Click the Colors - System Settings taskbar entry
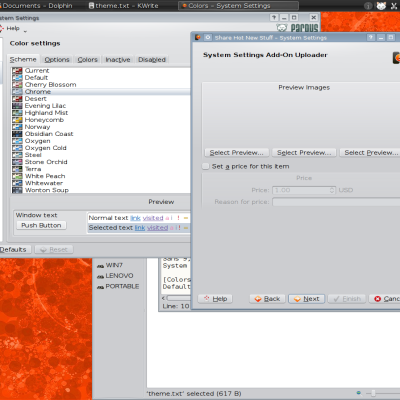This screenshot has height=400, width=400. pyautogui.click(x=238, y=6)
